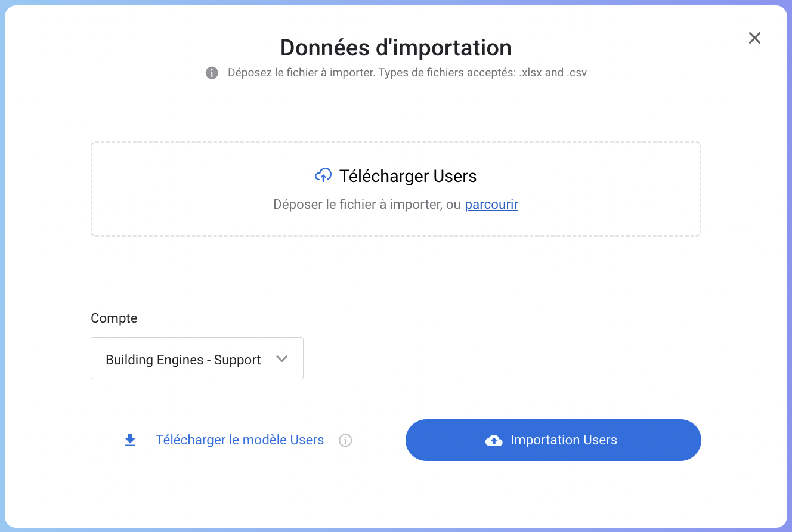Download the Users template via text link
The height and width of the screenshot is (532, 792).
point(240,440)
